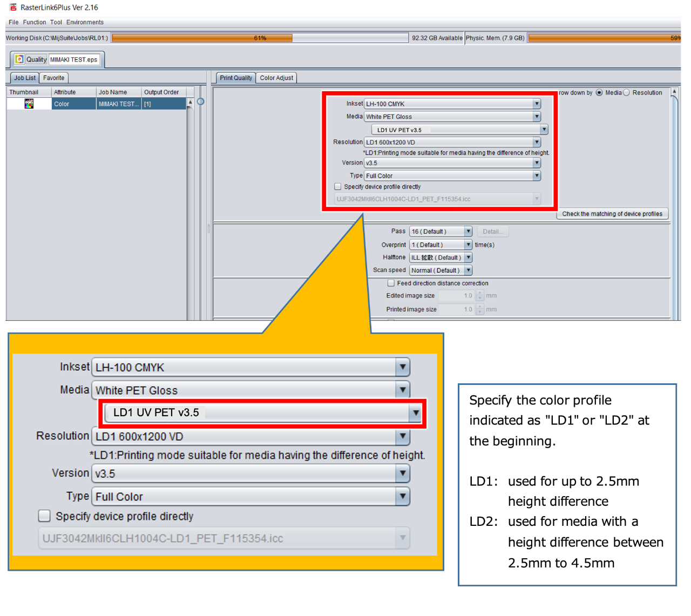Open the Overprint 1 (Default) dropdown

441,245
